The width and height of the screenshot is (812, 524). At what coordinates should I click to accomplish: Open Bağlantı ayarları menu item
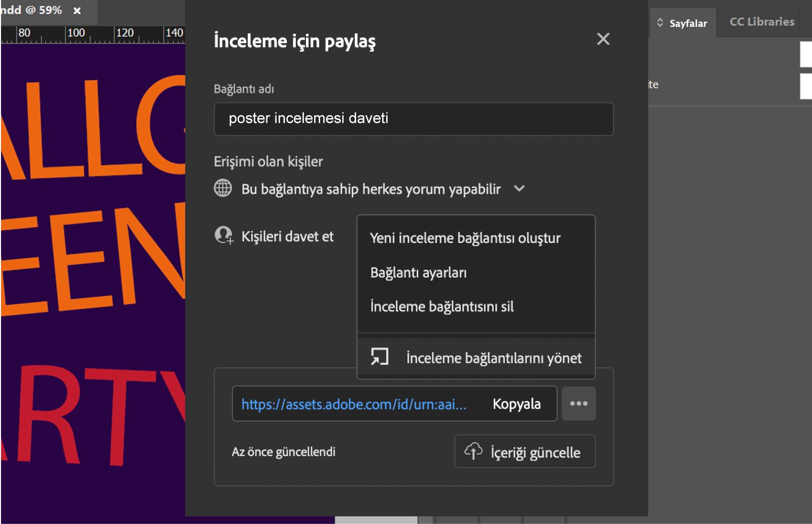click(476, 272)
